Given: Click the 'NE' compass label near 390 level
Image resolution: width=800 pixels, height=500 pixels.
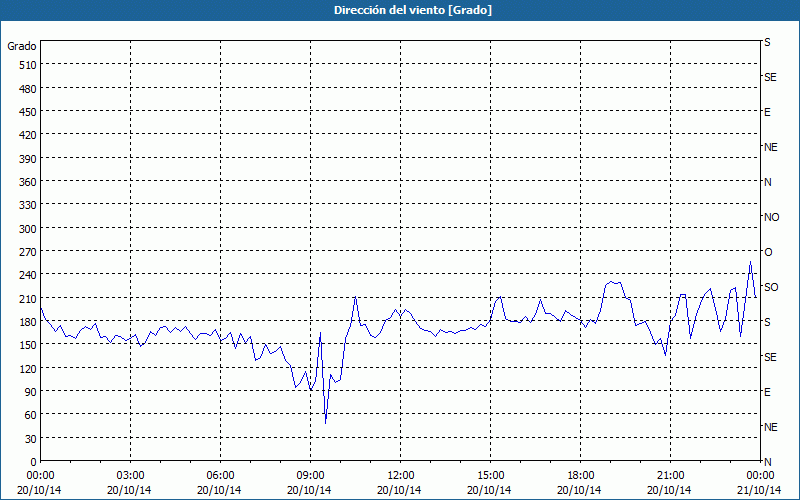Looking at the screenshot, I should click(x=770, y=147).
